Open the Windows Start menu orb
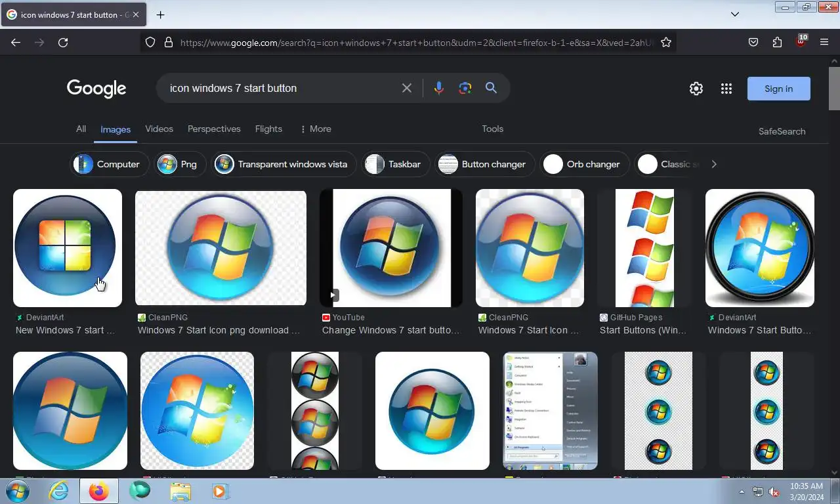840x504 pixels. pyautogui.click(x=16, y=491)
